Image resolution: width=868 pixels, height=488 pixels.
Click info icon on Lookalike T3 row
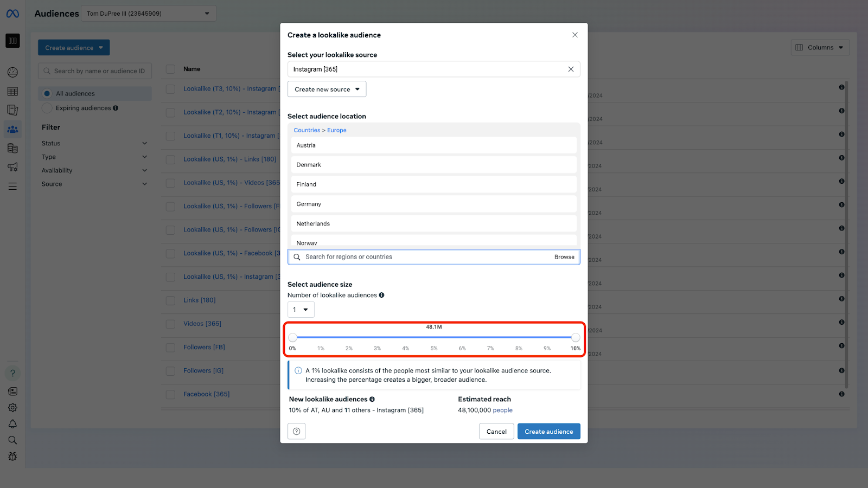pos(841,87)
